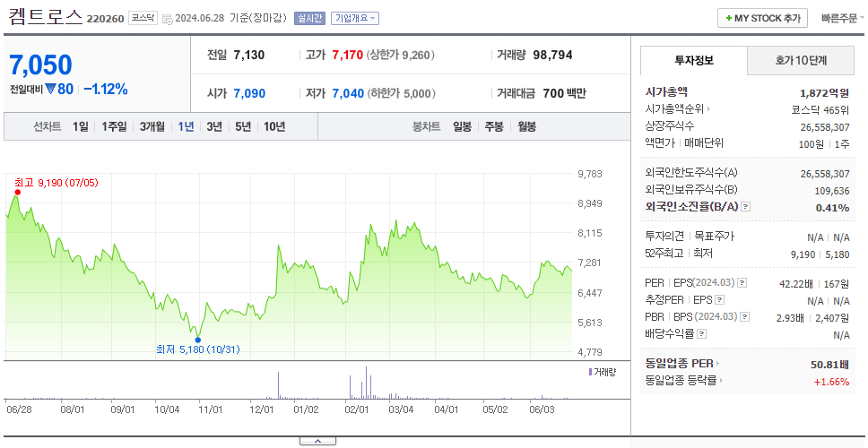This screenshot has height=448, width=868.
Task: Click the 시가 value 7,090
Action: pos(249,93)
